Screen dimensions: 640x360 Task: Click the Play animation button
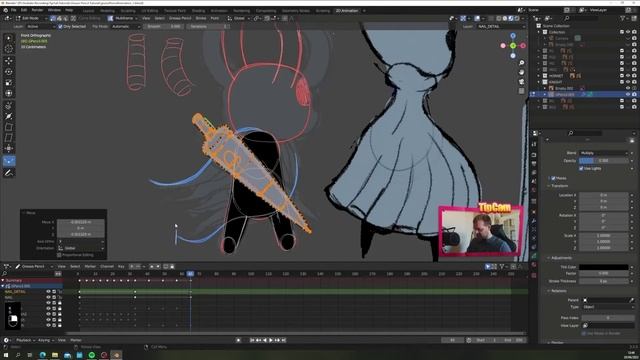tap(271, 340)
